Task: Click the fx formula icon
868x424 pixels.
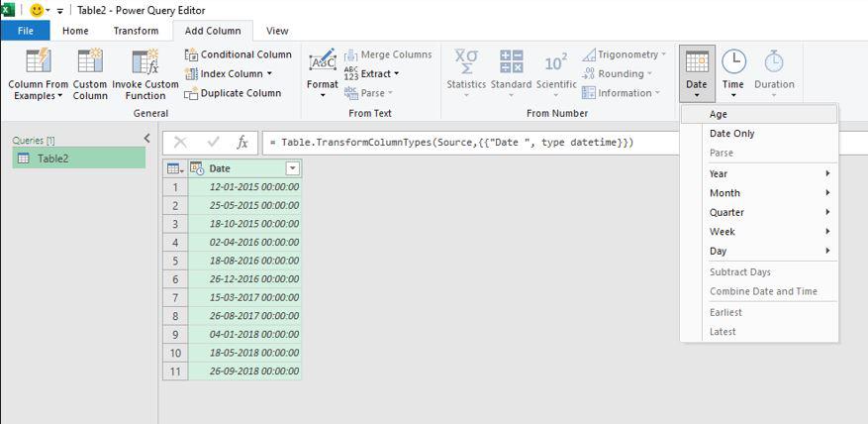Action: pyautogui.click(x=241, y=143)
